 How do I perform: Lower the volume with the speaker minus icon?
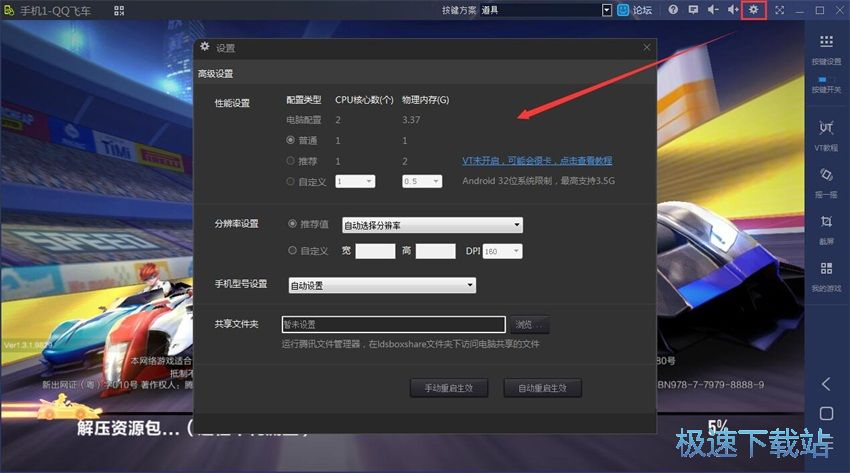point(713,10)
